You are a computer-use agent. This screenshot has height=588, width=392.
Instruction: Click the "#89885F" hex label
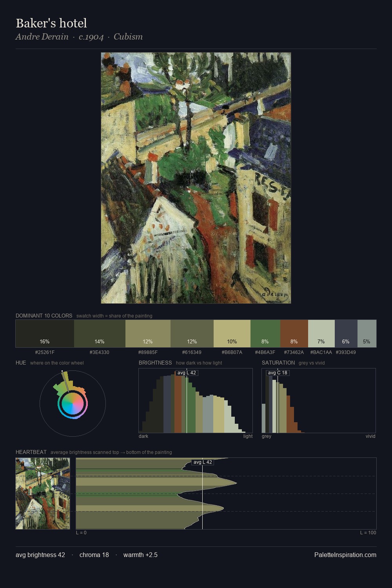coord(148,352)
